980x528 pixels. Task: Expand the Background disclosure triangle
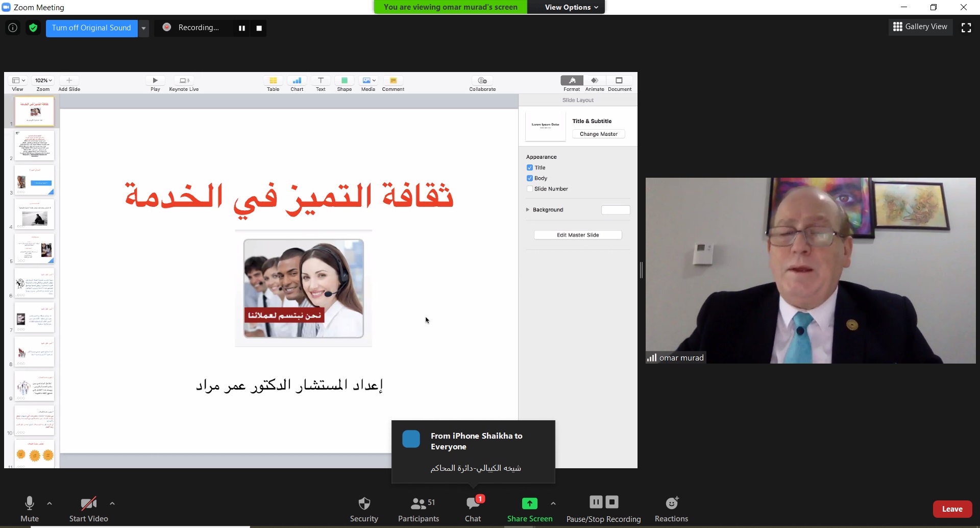pos(528,210)
